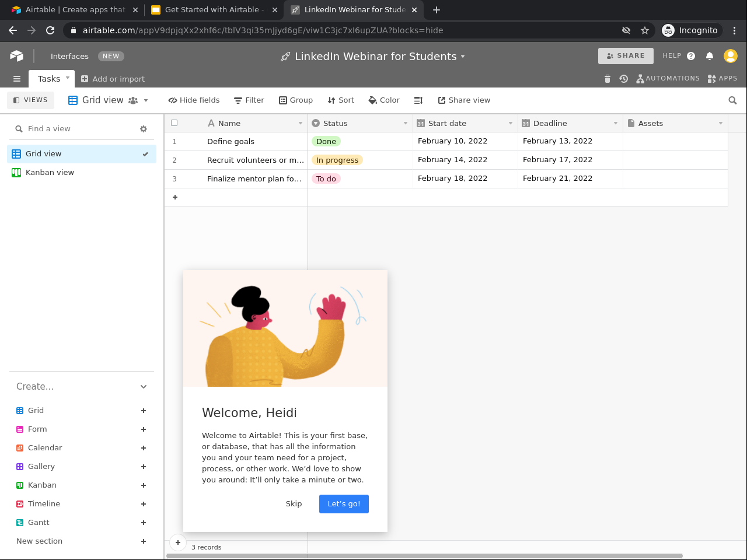Screen dimensions: 747x560
Task: Click the trash icon in the base bar
Action: coord(607,79)
